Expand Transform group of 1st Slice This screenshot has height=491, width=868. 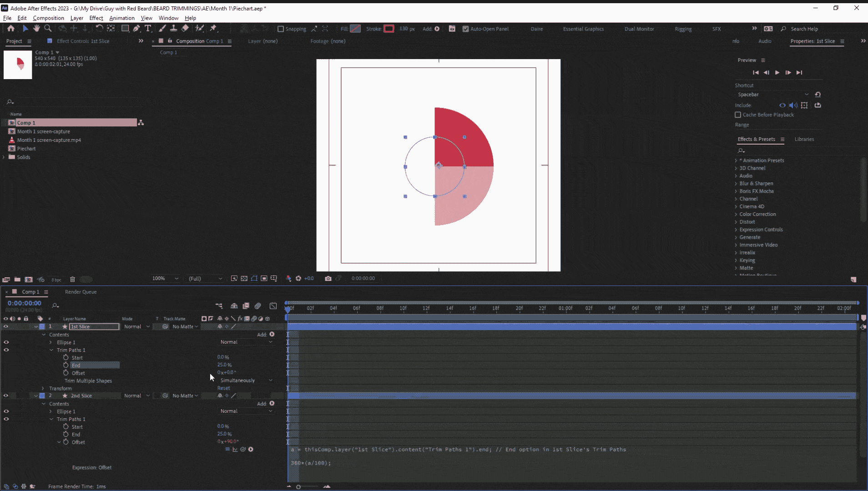click(x=43, y=388)
